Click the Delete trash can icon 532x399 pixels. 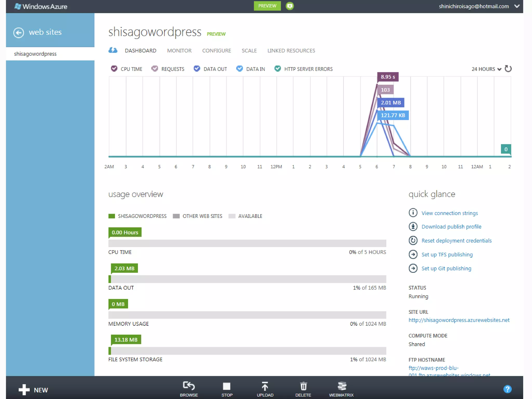303,386
